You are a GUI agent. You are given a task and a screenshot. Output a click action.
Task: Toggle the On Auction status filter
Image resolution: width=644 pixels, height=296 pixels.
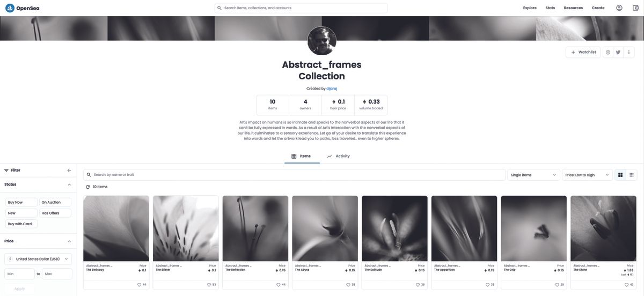pos(55,202)
